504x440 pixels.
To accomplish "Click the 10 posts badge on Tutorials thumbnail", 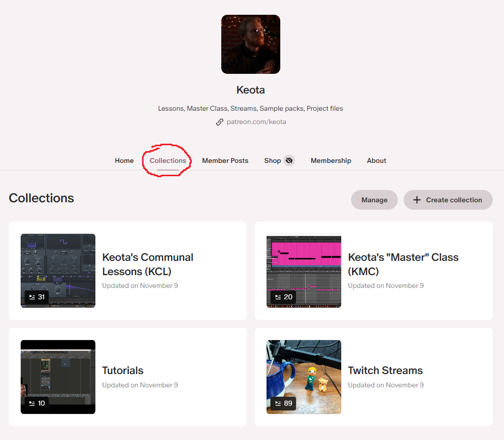I will pos(37,404).
